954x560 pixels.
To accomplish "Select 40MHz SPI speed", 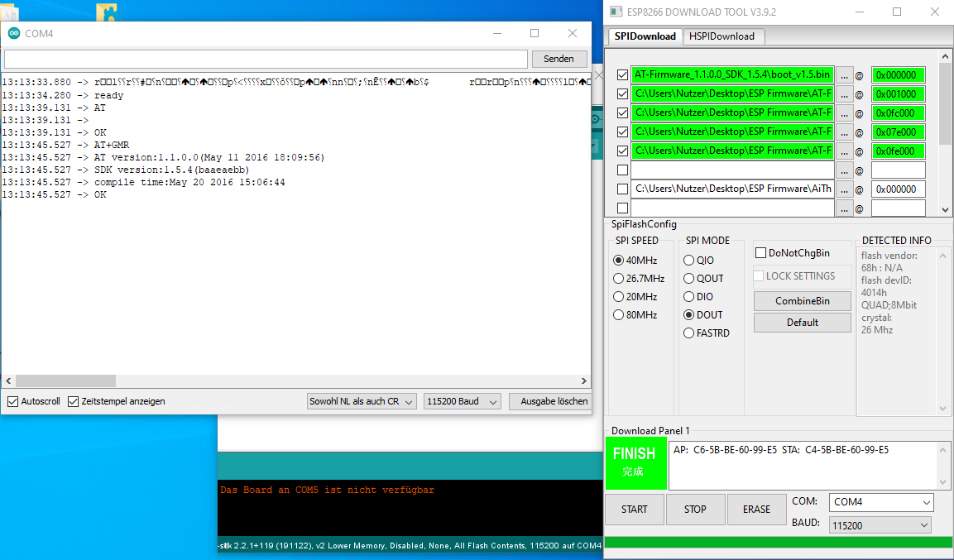I will tap(619, 261).
